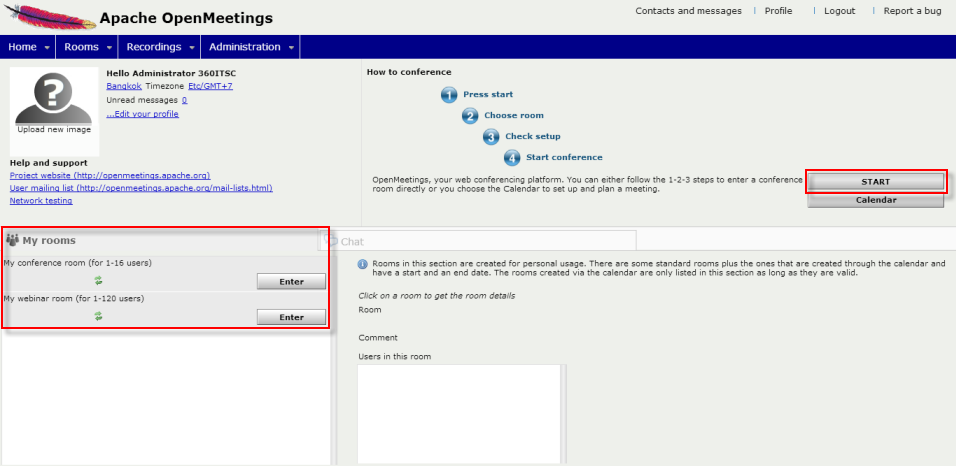956x466 pixels.
Task: Click Upload new image caption
Action: (54, 129)
